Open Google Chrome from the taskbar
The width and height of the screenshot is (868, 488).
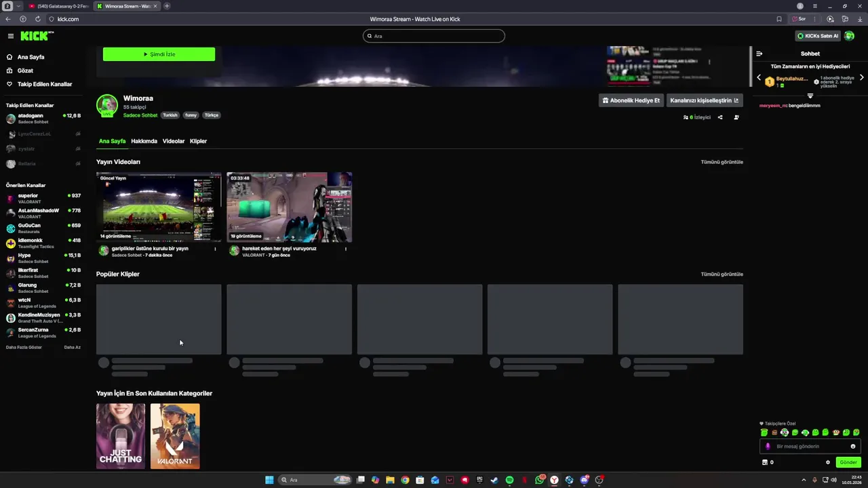point(405,480)
